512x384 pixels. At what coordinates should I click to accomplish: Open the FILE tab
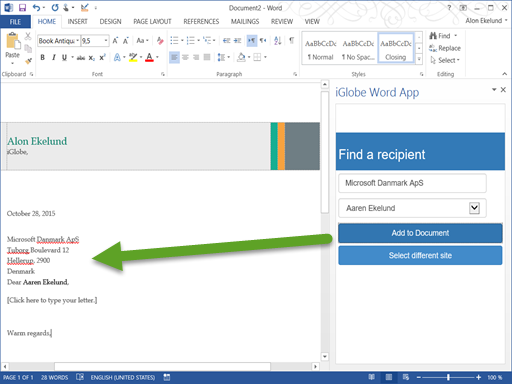click(x=15, y=22)
